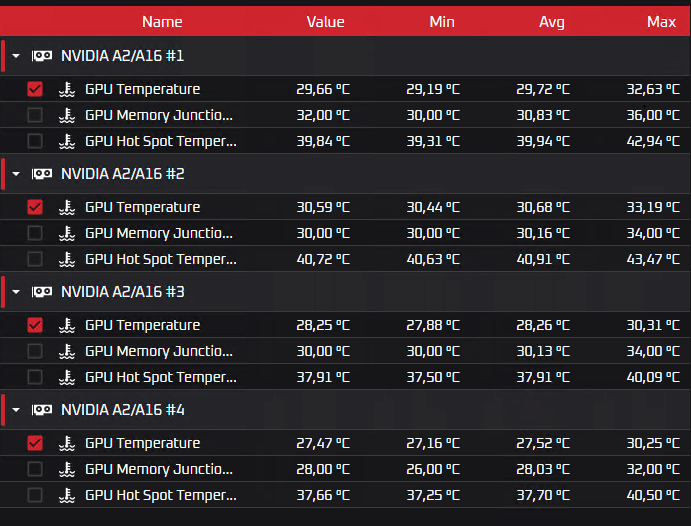This screenshot has height=526, width=691.
Task: Click thermometer icon of #2 GPU Memory Junction row
Action: [67, 233]
